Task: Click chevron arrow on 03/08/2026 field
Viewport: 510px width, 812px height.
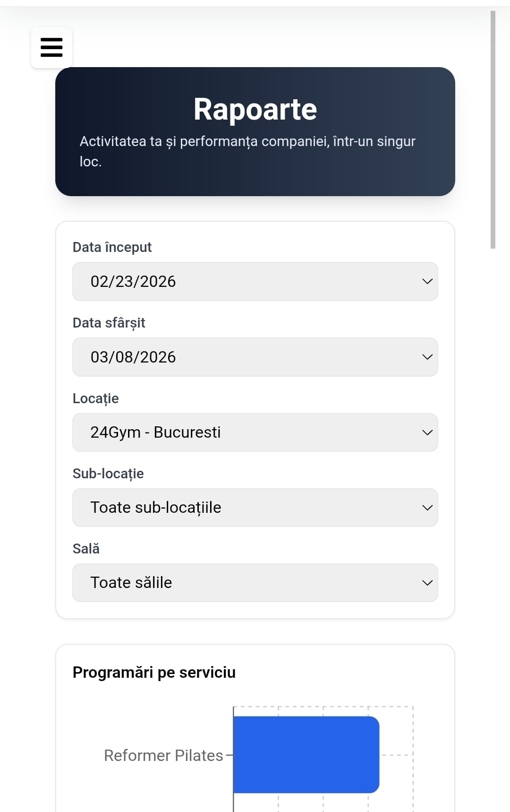Action: (427, 357)
